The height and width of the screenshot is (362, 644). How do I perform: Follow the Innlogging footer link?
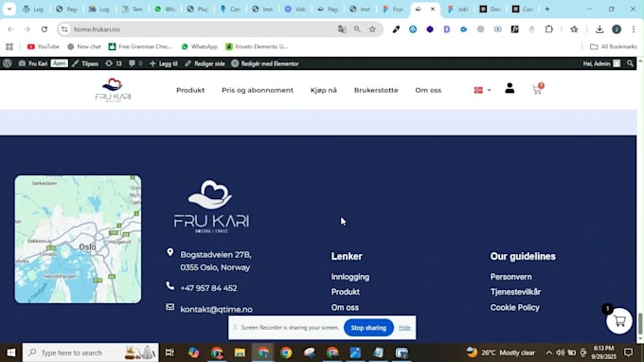pyautogui.click(x=350, y=277)
